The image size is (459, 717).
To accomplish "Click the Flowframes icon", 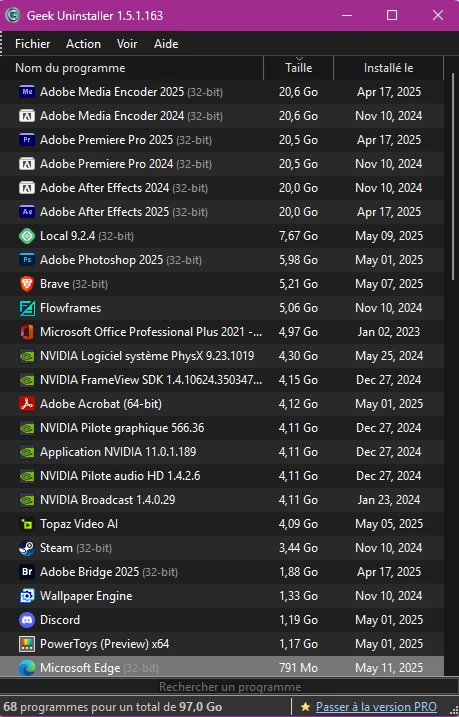I will [27, 308].
